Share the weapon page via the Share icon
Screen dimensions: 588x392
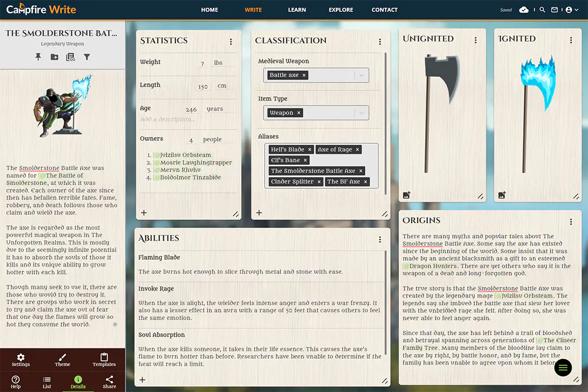point(109,381)
